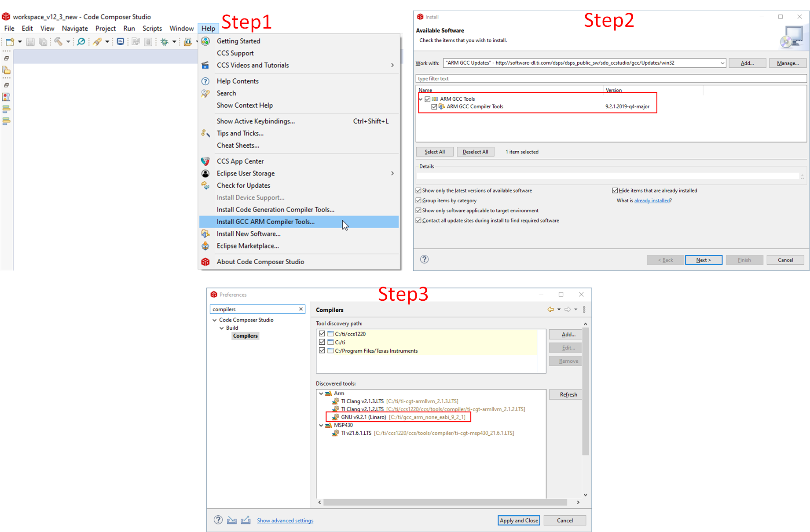Click the vertical scrollbar in the Preferences dialog
This screenshot has width=810, height=532.
(585, 391)
